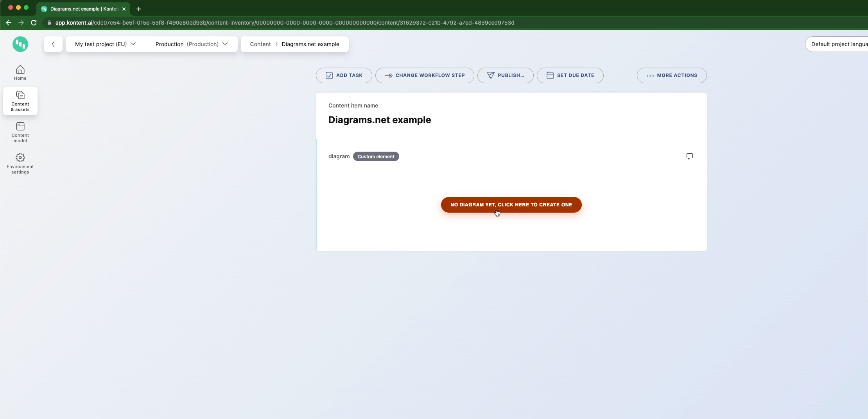Click the Custom element badge
The width and height of the screenshot is (868, 419).
(376, 156)
